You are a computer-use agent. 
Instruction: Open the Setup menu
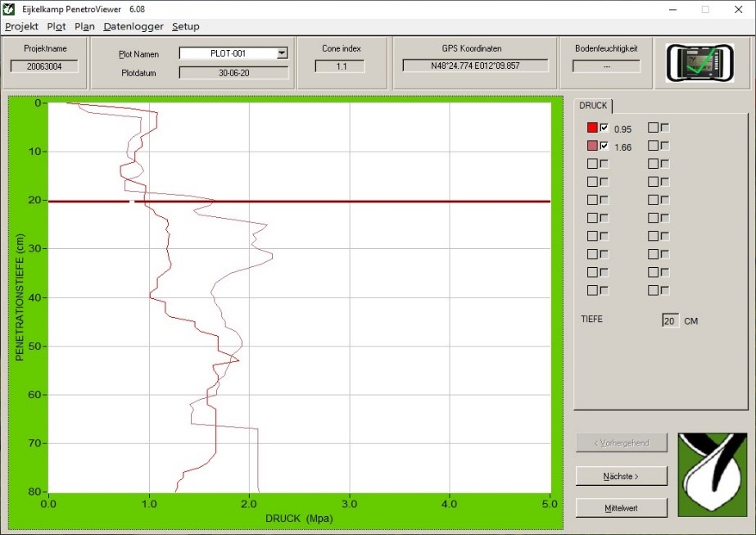[x=185, y=26]
